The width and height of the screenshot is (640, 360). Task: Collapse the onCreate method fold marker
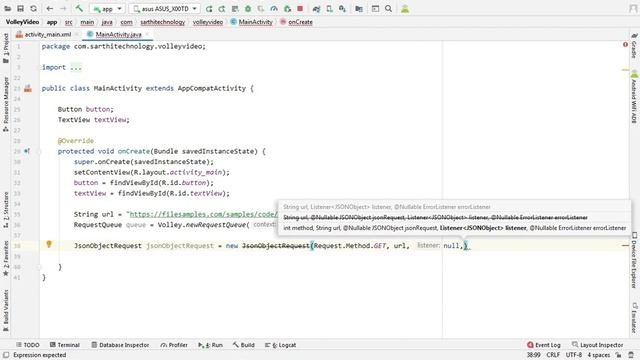pyautogui.click(x=40, y=151)
